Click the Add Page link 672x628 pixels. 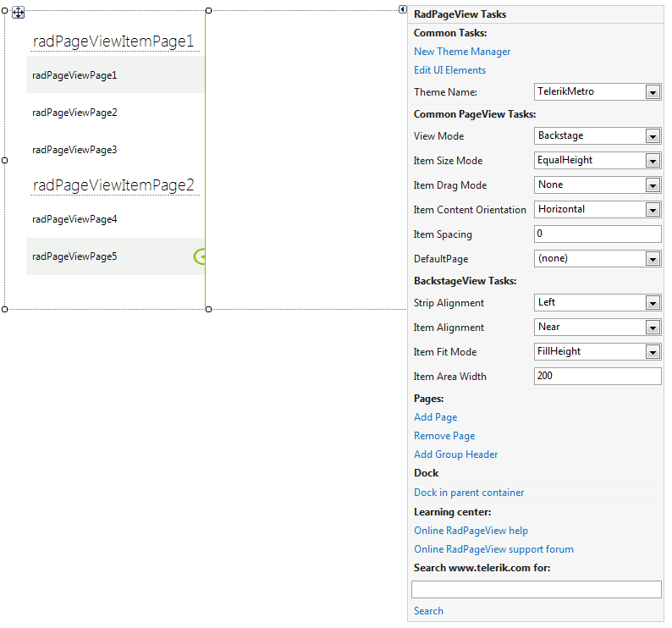click(x=435, y=417)
